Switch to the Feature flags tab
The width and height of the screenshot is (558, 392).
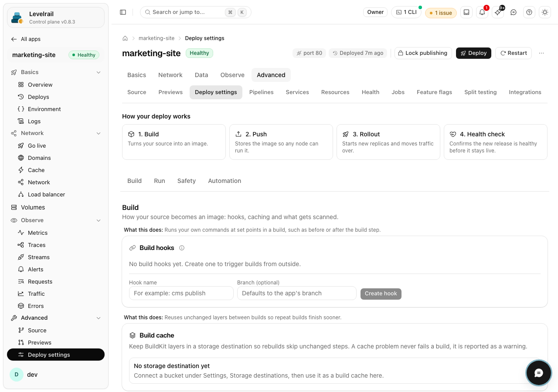(x=434, y=92)
